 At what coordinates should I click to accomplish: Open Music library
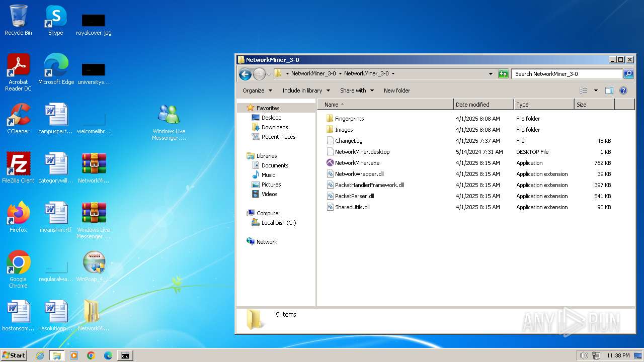point(268,175)
